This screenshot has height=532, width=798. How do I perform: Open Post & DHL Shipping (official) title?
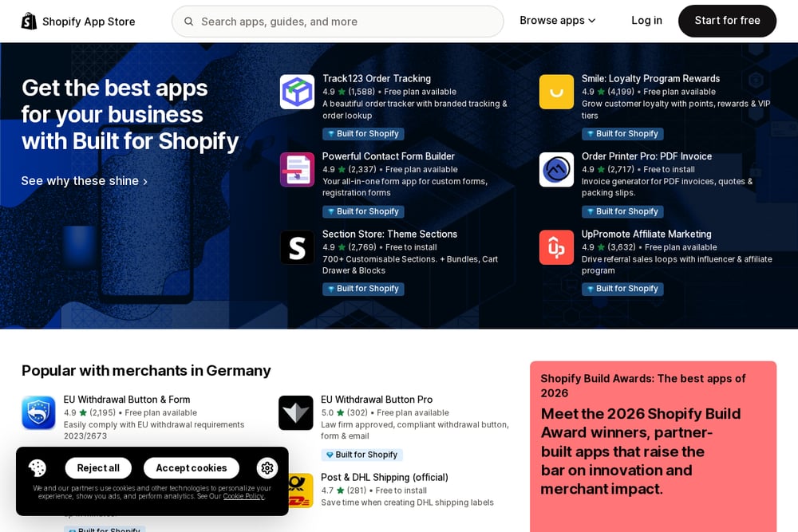point(385,478)
